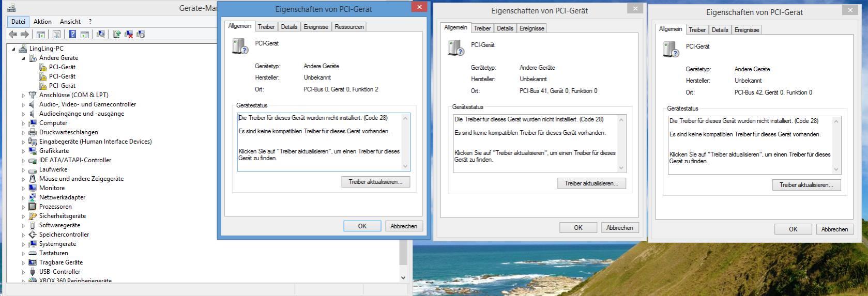Expand the Tragbare Geräte node

tap(23, 262)
